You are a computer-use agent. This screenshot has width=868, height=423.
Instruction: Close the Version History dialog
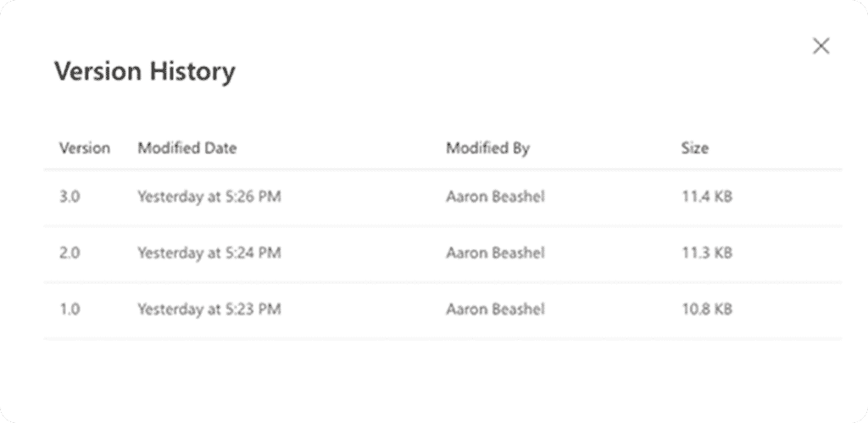(x=821, y=47)
